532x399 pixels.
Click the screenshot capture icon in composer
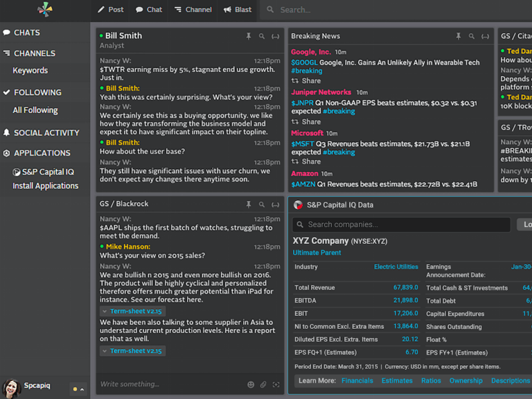tap(276, 384)
